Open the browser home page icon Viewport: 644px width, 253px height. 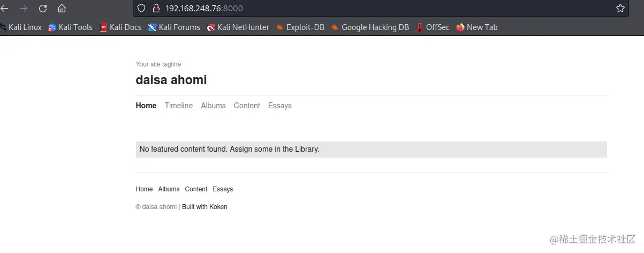pos(62,8)
